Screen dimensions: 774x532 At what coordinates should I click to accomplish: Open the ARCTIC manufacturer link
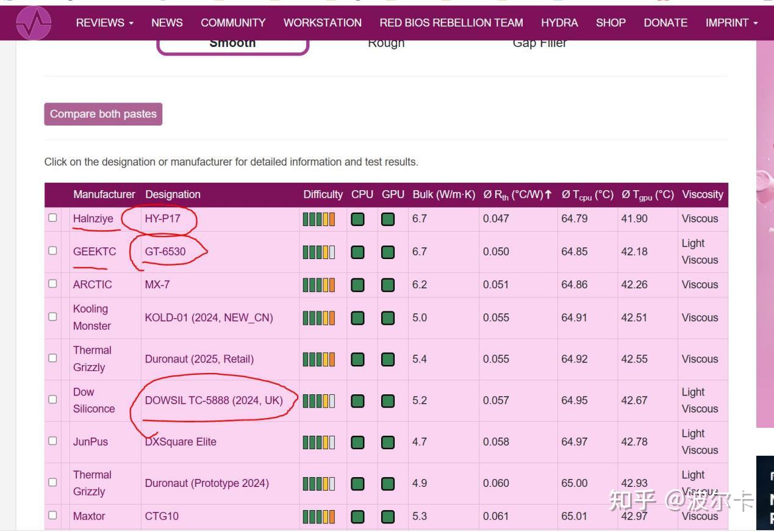coord(93,284)
